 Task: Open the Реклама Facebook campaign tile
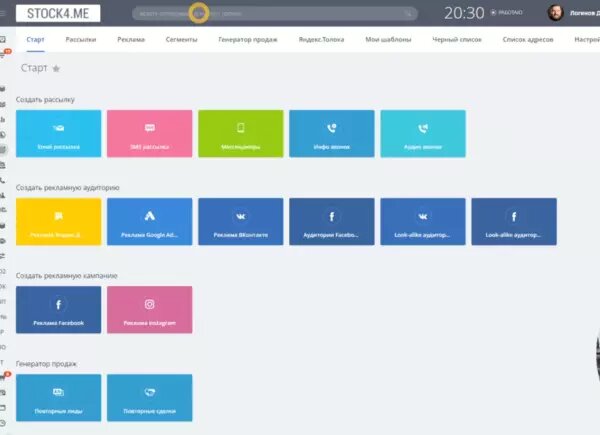[59, 310]
